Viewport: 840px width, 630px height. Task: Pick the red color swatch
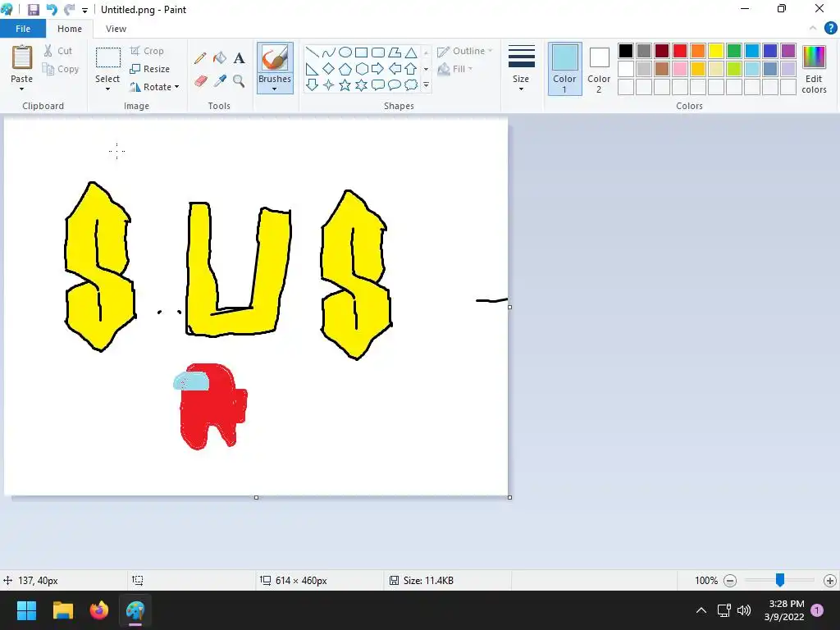tap(680, 51)
